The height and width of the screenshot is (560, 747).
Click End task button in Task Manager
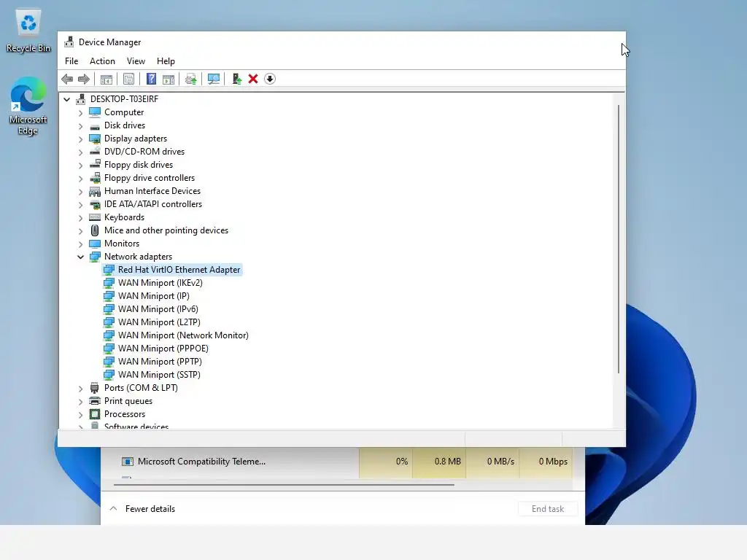(x=548, y=508)
